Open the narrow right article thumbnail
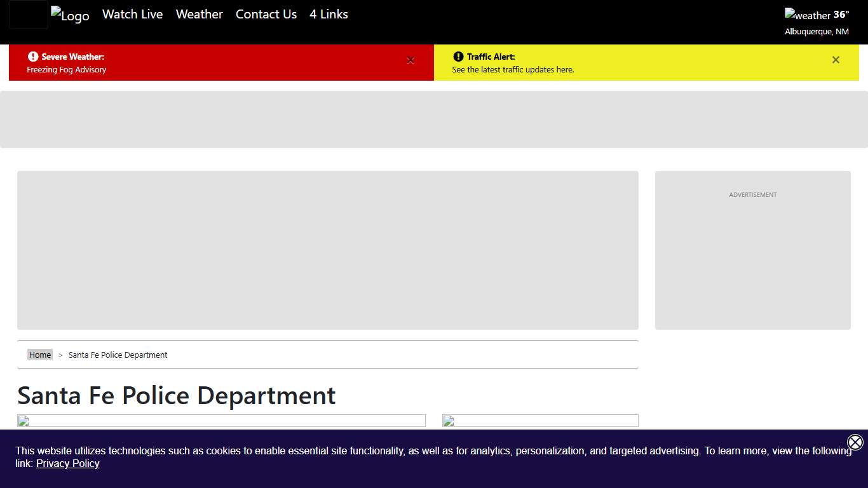868x488 pixels. pyautogui.click(x=540, y=421)
